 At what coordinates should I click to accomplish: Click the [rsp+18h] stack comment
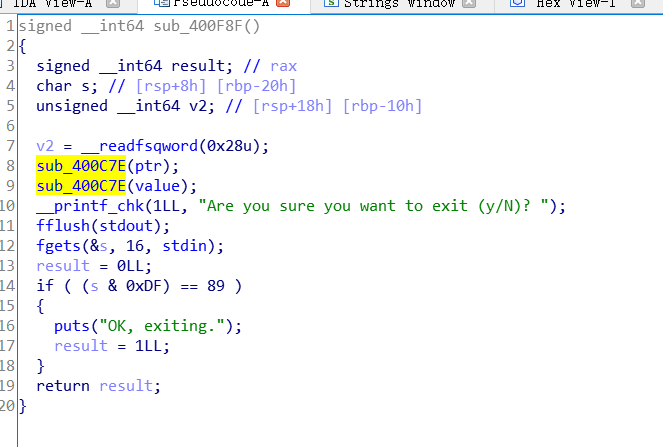[x=292, y=106]
